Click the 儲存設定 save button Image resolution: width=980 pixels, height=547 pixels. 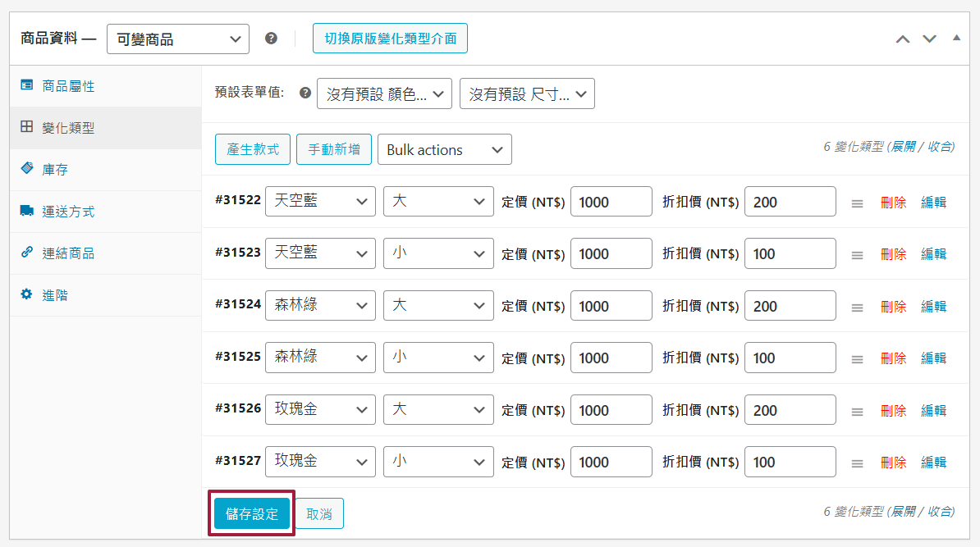coord(251,513)
